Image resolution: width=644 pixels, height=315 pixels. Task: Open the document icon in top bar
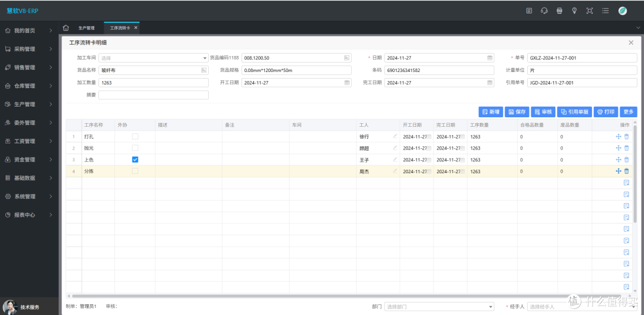[530, 11]
